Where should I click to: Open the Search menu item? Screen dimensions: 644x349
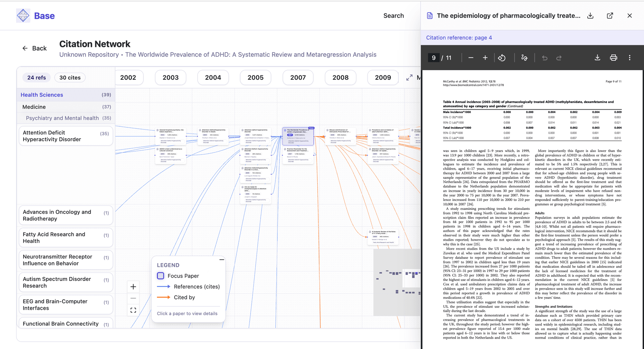pyautogui.click(x=393, y=16)
